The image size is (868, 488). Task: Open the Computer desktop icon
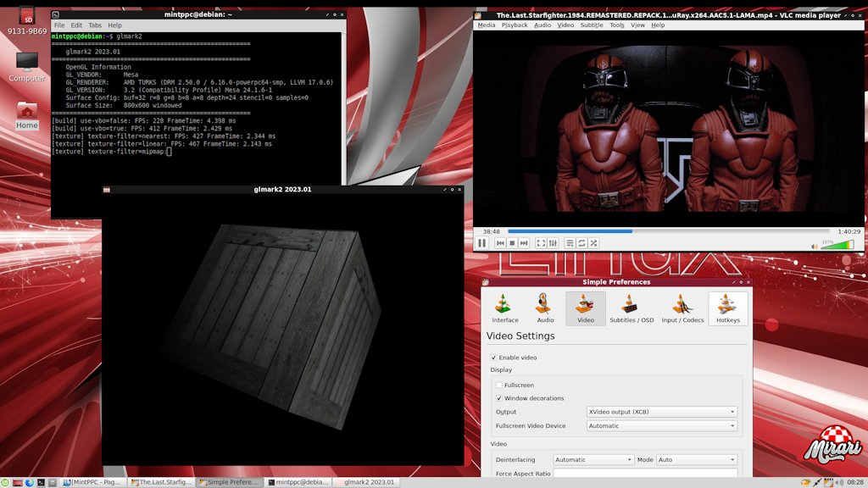click(x=26, y=67)
